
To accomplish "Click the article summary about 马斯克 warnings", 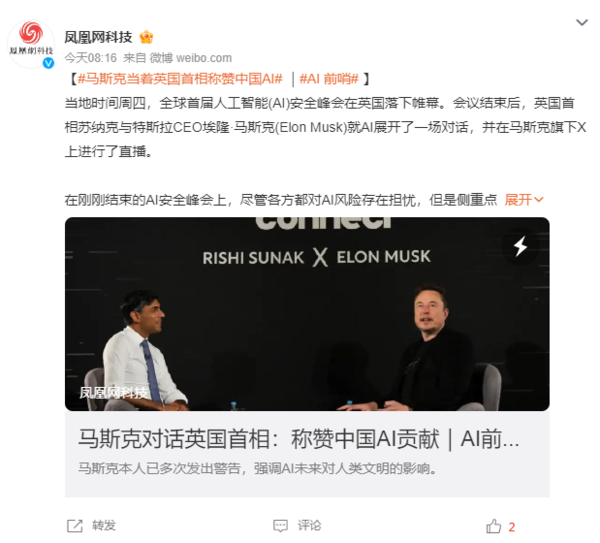I will click(x=258, y=468).
